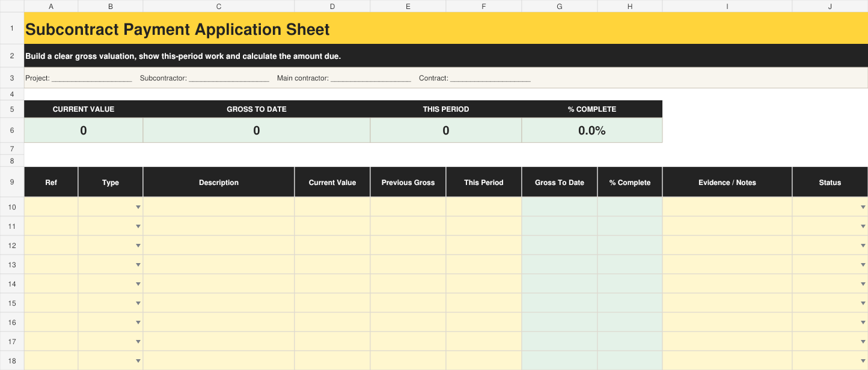Select row 9 header
Screen dimensions: 868x370
12,182
